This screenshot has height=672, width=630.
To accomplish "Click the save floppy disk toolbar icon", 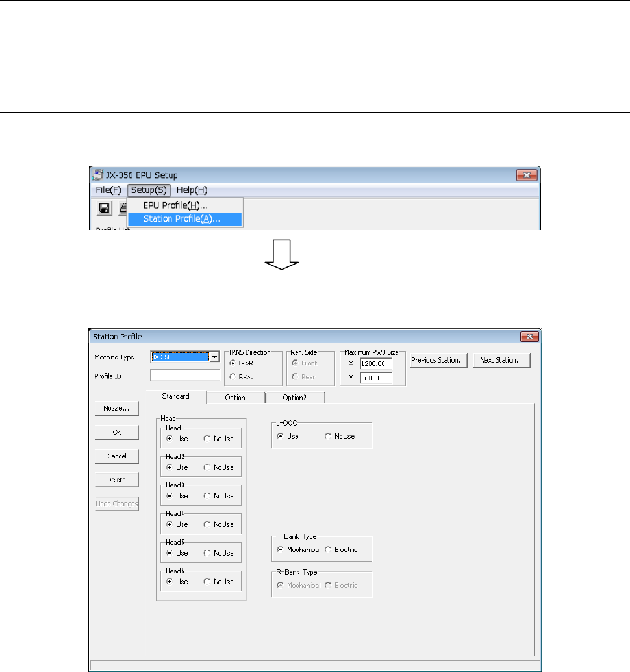I will [104, 208].
